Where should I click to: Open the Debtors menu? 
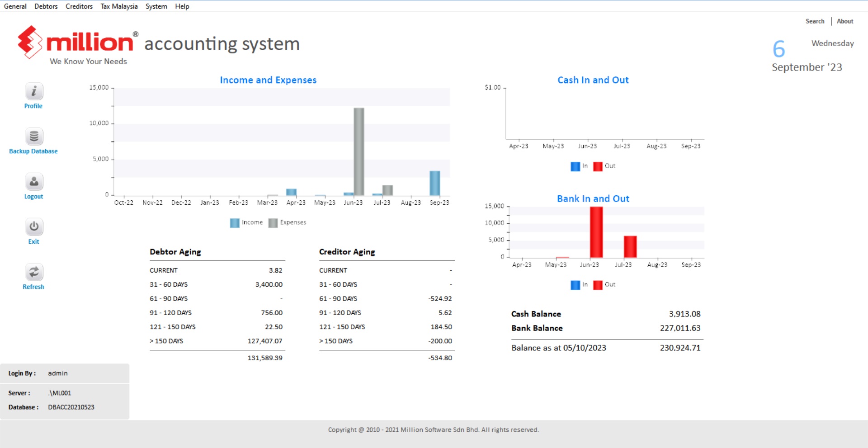(x=46, y=6)
